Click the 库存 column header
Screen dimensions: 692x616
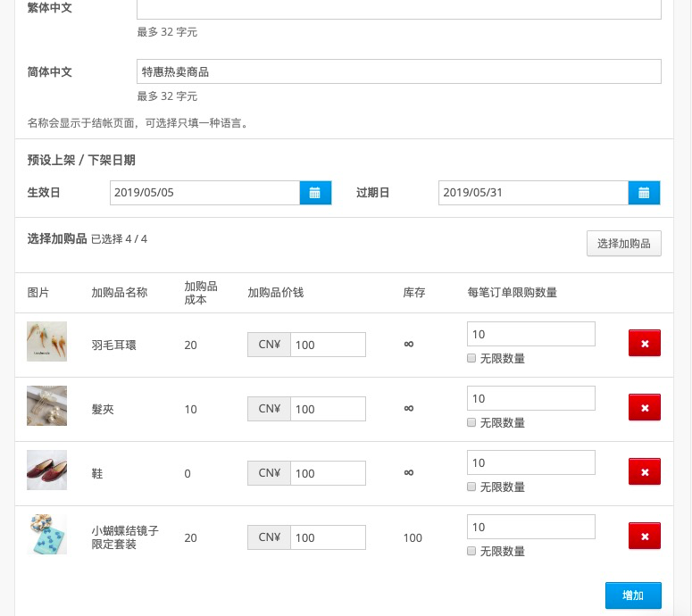414,293
